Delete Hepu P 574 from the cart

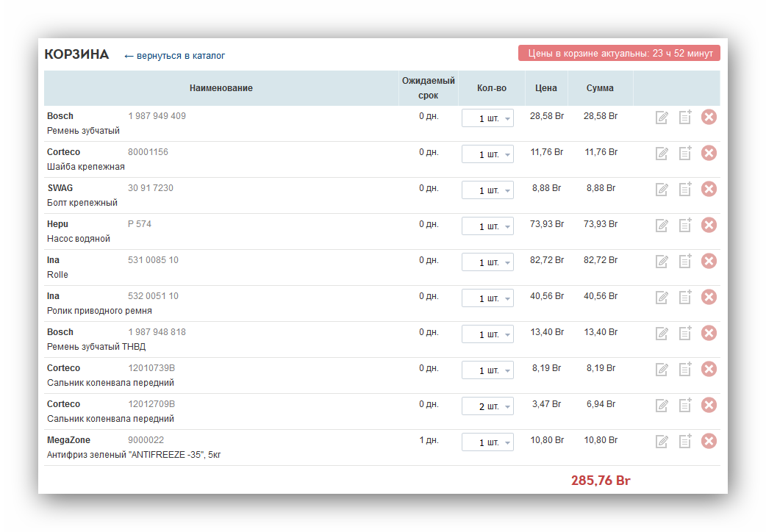pyautogui.click(x=709, y=225)
